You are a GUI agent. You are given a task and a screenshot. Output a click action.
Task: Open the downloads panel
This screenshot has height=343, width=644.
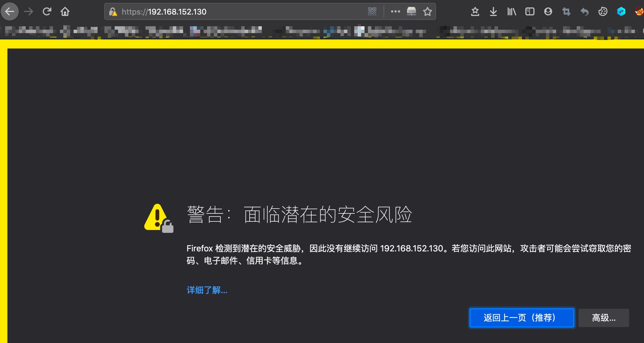[x=493, y=12]
